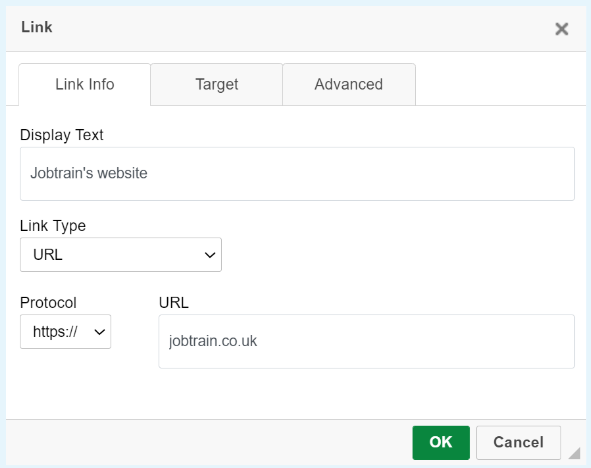Focus the URL input field
This screenshot has height=468, width=591.
tap(366, 341)
